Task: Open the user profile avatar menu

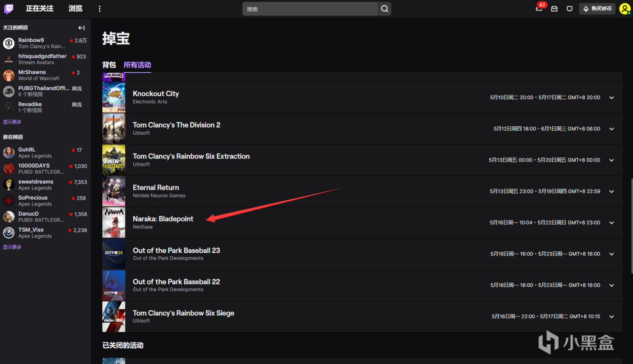Action: (x=625, y=8)
